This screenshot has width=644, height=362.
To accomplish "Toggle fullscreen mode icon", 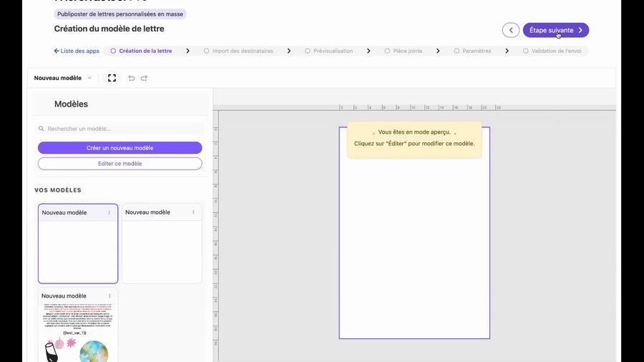I will 112,78.
